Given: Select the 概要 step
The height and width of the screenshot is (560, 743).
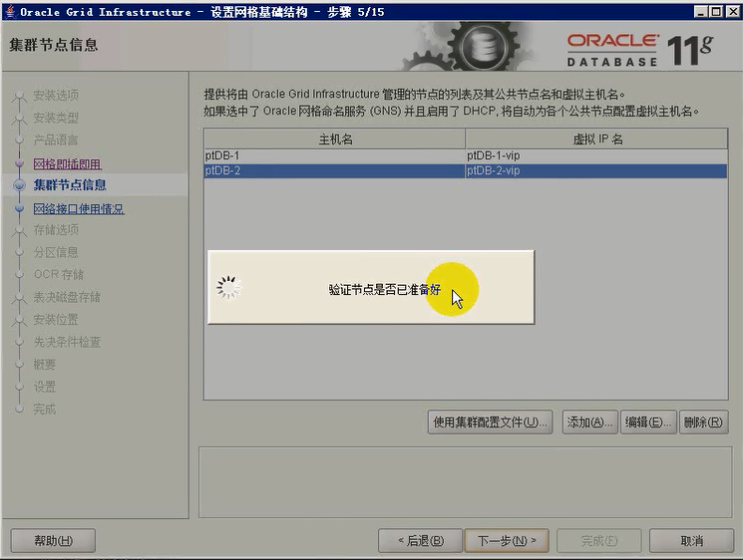Looking at the screenshot, I should coord(45,365).
